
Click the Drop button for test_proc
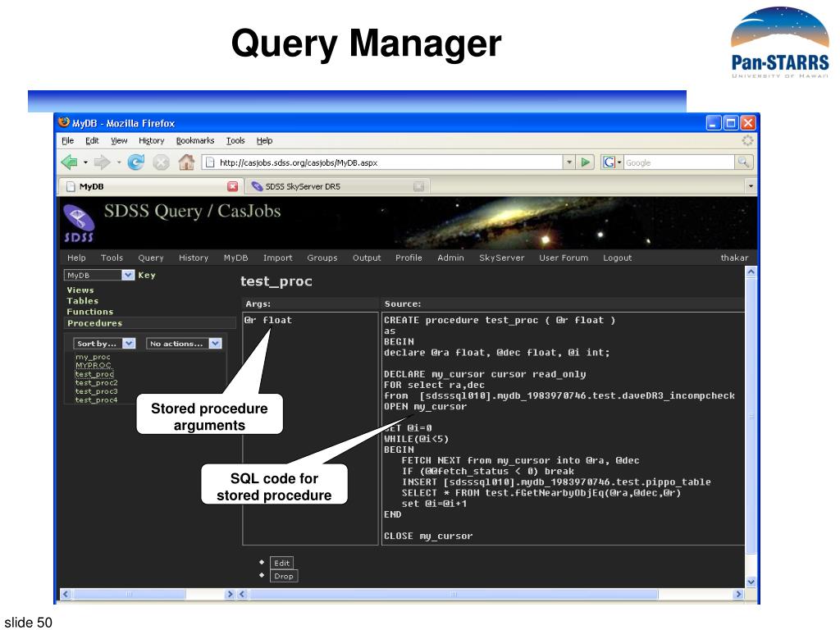(x=283, y=577)
